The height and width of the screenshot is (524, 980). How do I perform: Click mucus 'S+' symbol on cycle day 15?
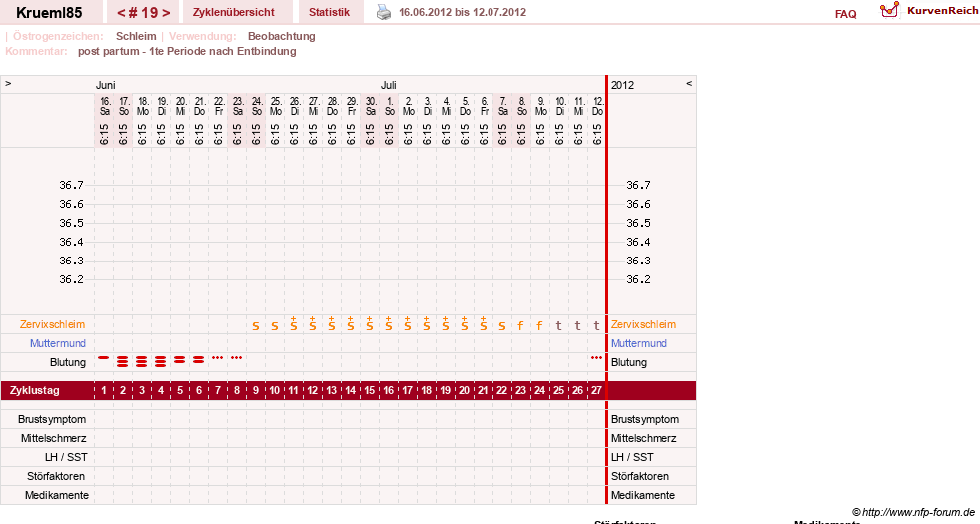click(x=370, y=324)
